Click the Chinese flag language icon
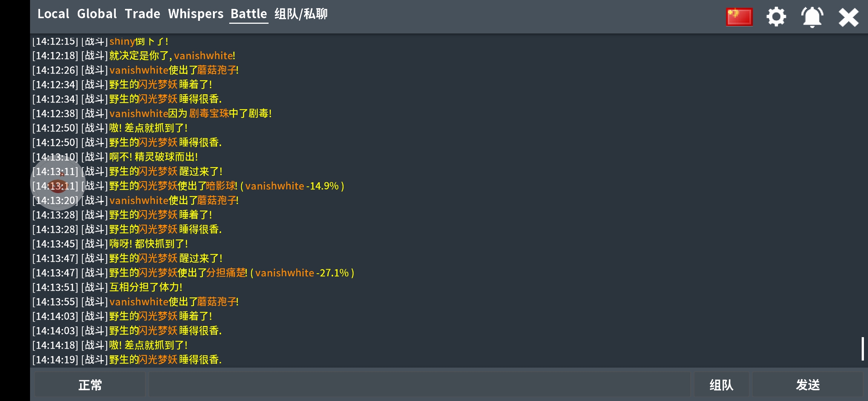 739,17
